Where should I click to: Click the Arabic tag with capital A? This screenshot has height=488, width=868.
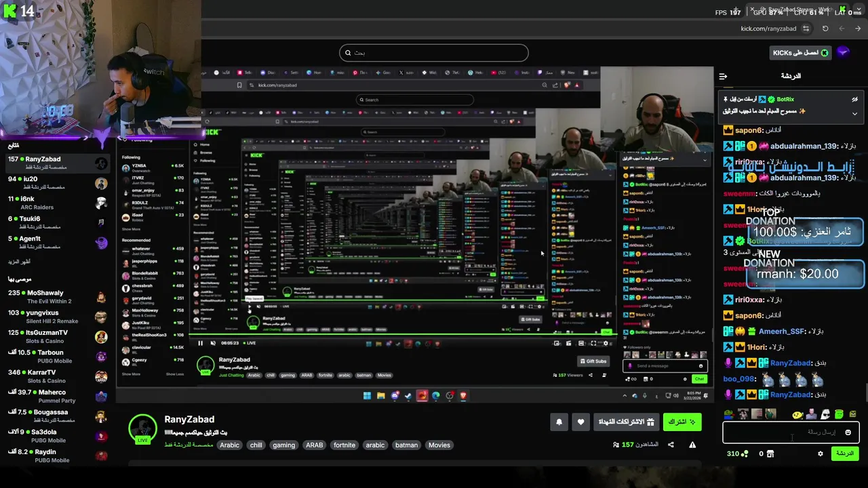(229, 445)
